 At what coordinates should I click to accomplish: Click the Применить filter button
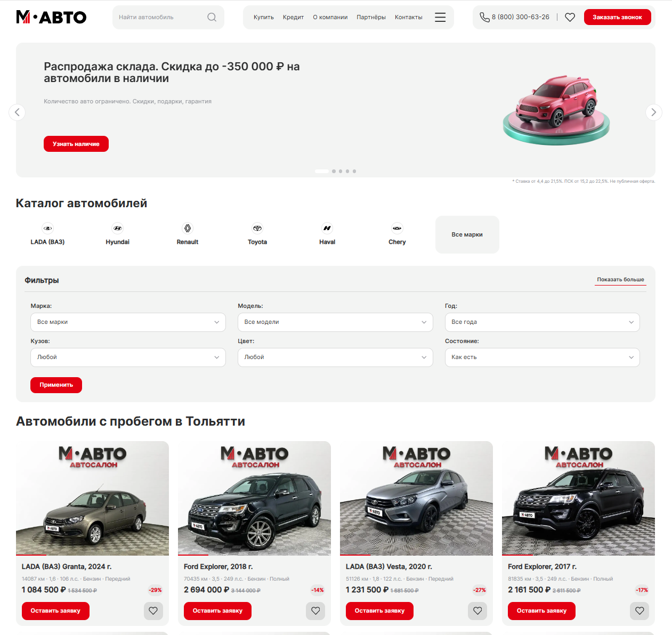pos(56,385)
